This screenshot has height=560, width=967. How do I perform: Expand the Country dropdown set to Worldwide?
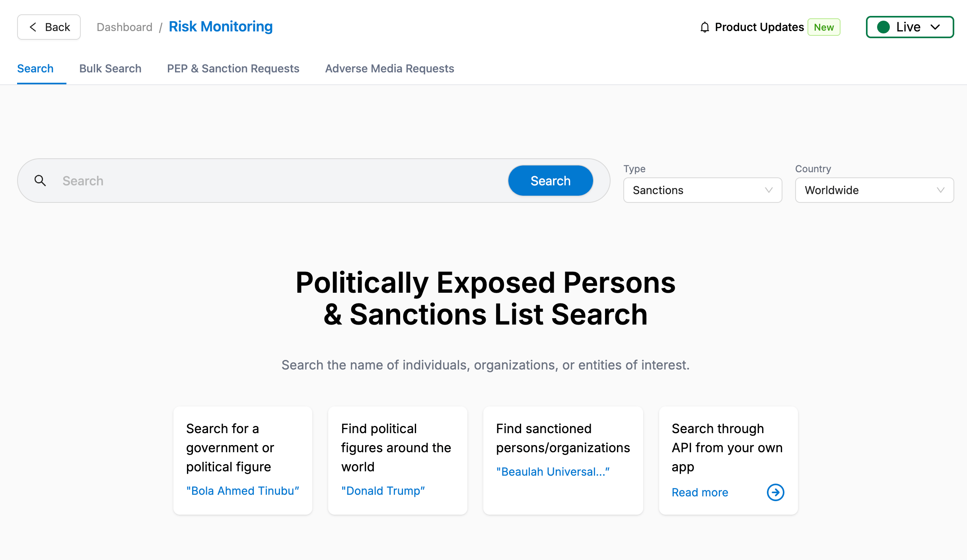tap(874, 190)
